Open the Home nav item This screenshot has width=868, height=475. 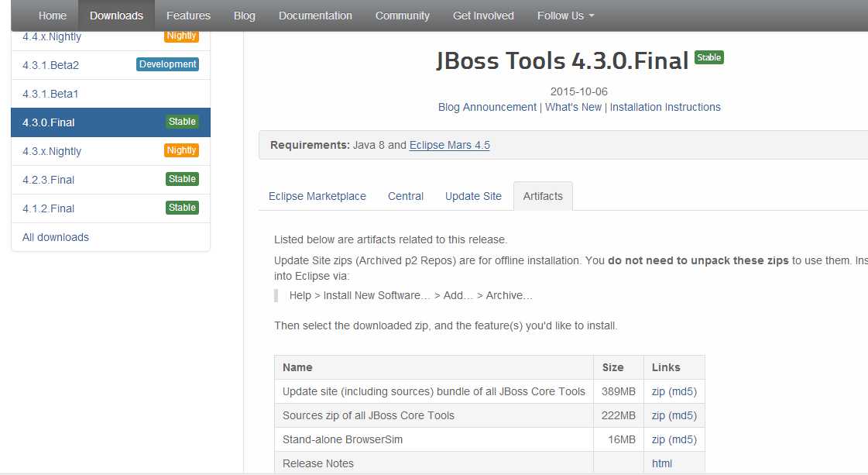(x=53, y=15)
